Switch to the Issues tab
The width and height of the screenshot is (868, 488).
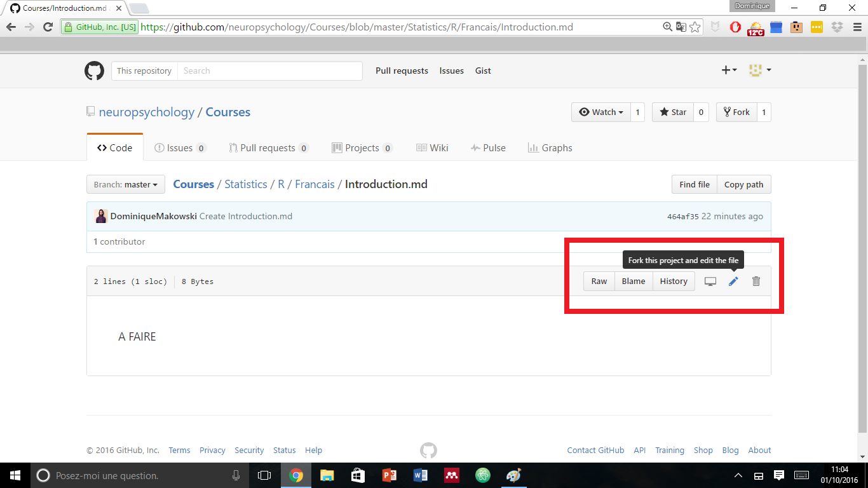click(x=180, y=147)
